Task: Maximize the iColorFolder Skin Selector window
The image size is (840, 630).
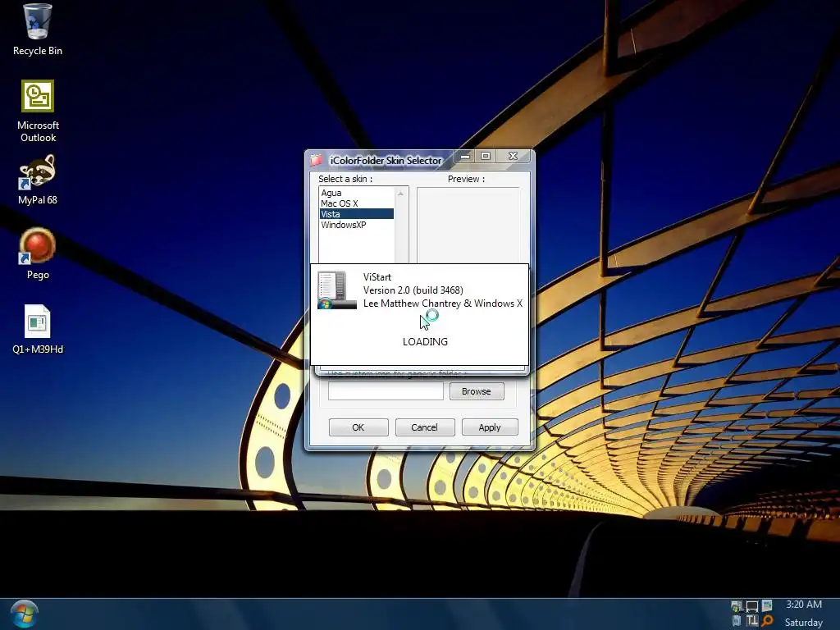Action: point(486,156)
